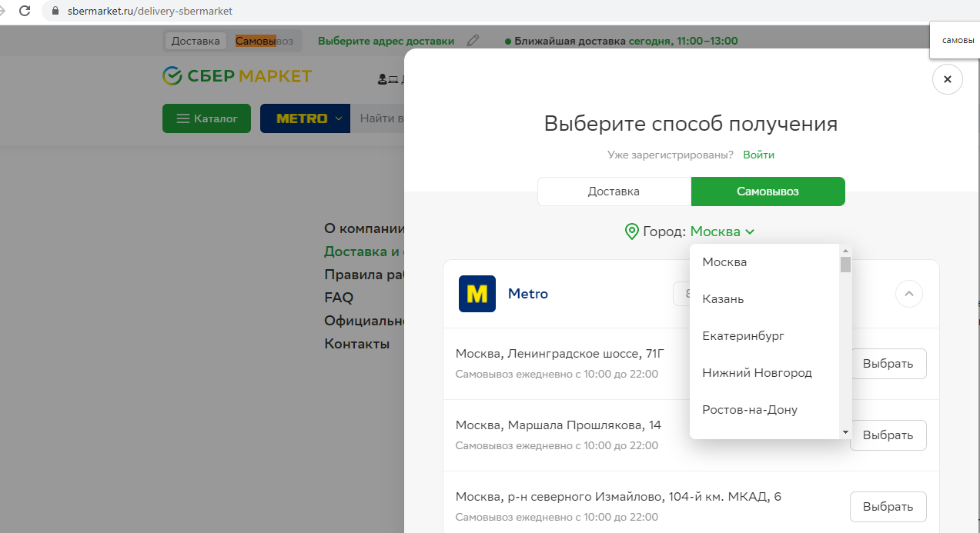The height and width of the screenshot is (533, 980).
Task: Click the location pin icon near Город
Action: click(632, 232)
